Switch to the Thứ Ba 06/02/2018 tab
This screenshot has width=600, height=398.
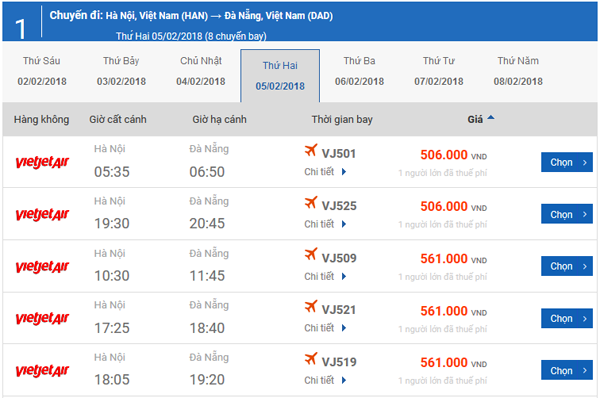coord(359,71)
